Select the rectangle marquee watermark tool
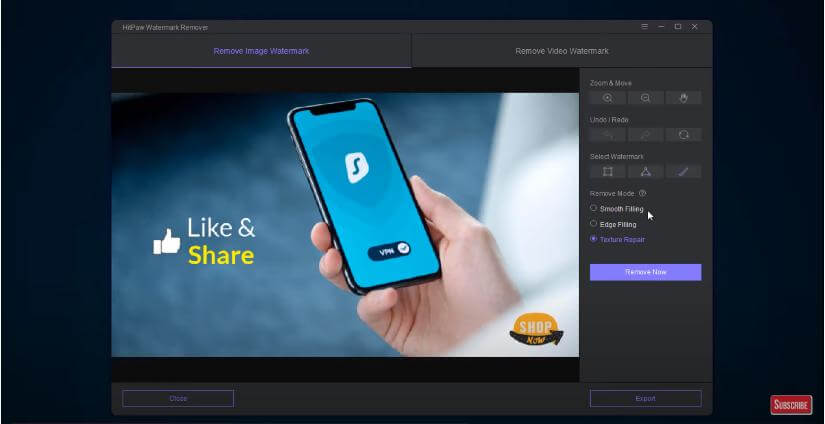This screenshot has width=825, height=424. point(608,171)
